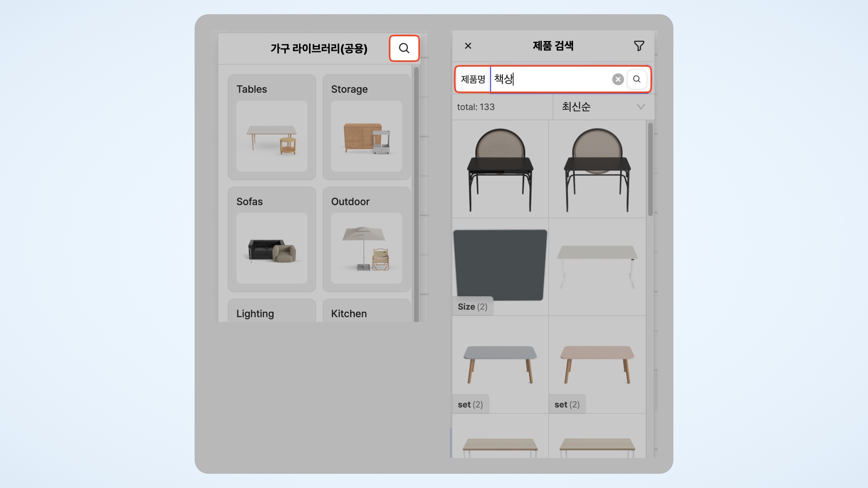Open search in furniture library header
The height and width of the screenshot is (488, 868).
(x=404, y=48)
